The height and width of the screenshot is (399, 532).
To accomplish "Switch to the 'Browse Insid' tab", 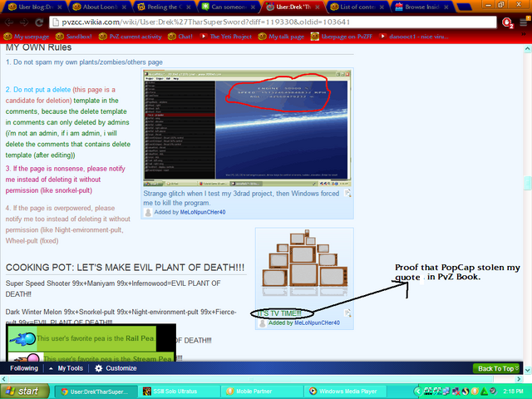I will click(x=421, y=7).
